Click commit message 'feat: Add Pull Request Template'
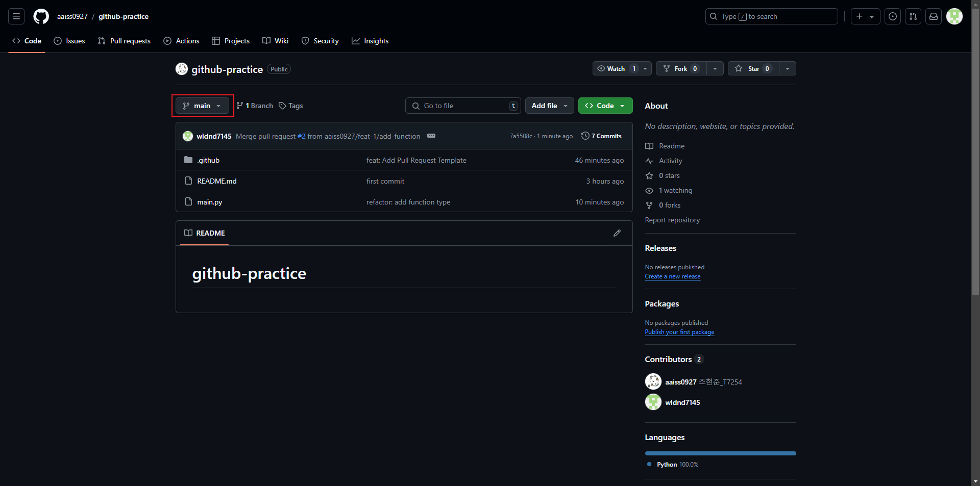This screenshot has height=486, width=980. tap(416, 160)
